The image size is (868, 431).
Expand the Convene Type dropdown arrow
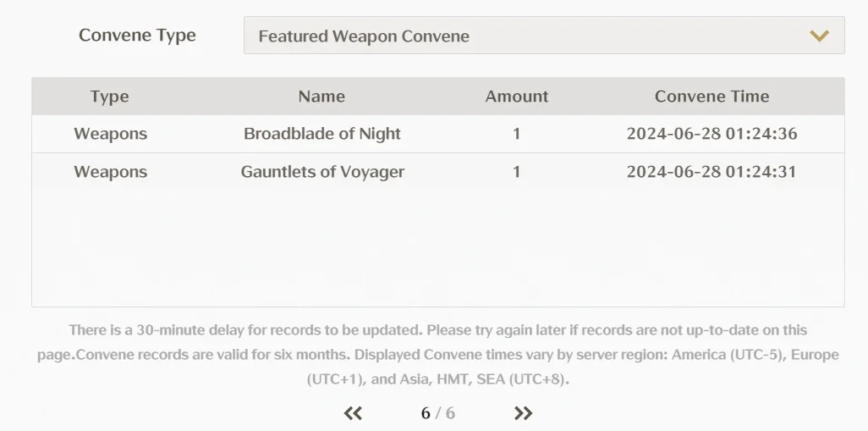(819, 36)
